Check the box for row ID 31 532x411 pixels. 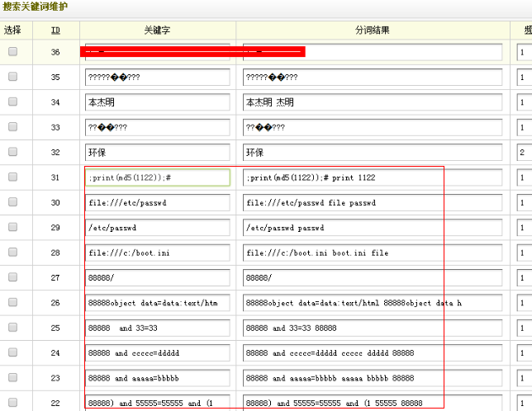click(x=12, y=177)
